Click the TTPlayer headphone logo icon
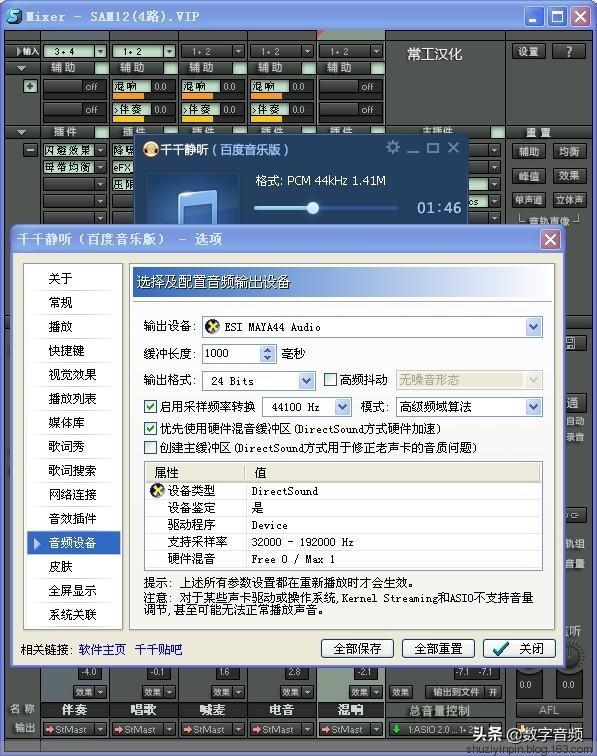 (x=151, y=149)
